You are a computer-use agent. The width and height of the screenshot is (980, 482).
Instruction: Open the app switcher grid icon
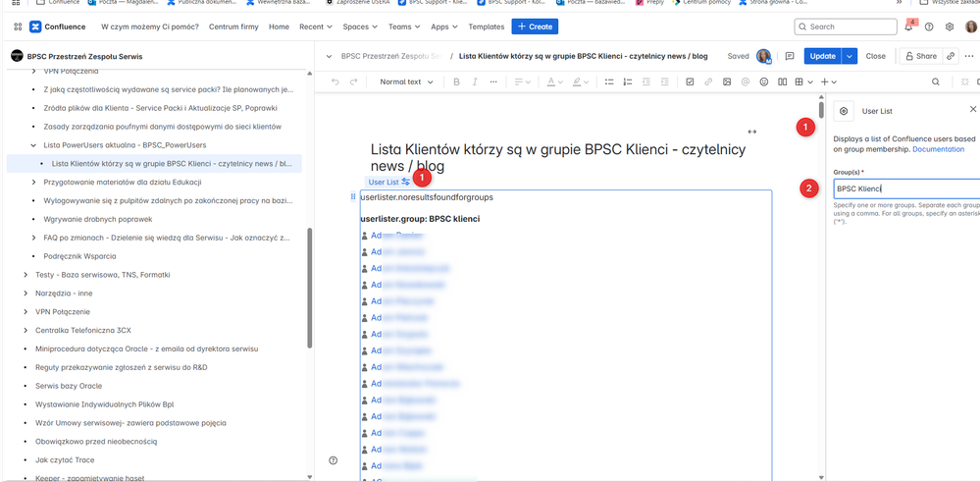(x=18, y=27)
